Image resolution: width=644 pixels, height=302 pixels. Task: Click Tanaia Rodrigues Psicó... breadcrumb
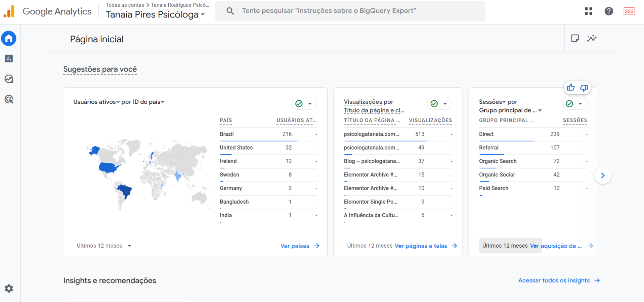pos(180,5)
